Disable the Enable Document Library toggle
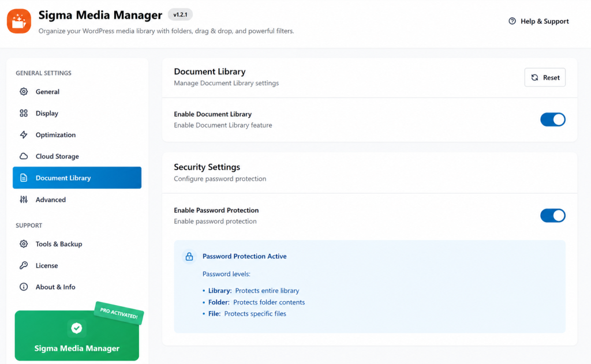This screenshot has height=364, width=591. (x=552, y=119)
